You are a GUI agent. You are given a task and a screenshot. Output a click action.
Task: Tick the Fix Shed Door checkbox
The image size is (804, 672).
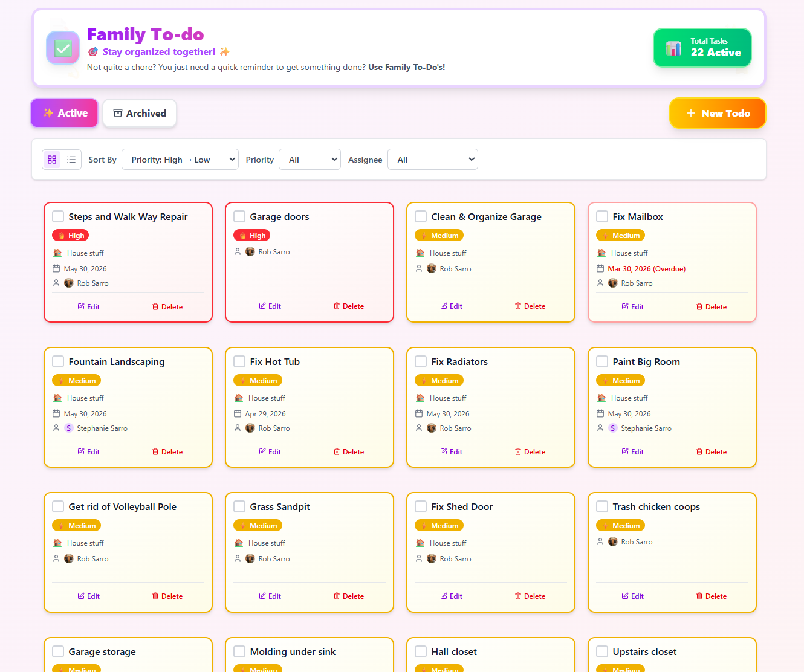pyautogui.click(x=421, y=506)
